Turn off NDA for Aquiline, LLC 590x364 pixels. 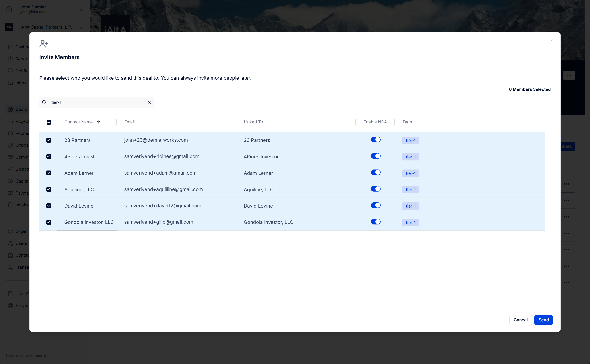(376, 189)
